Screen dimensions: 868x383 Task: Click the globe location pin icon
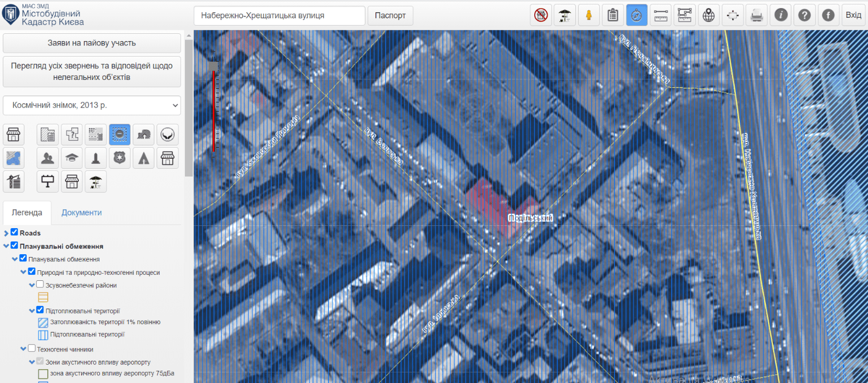coord(709,16)
